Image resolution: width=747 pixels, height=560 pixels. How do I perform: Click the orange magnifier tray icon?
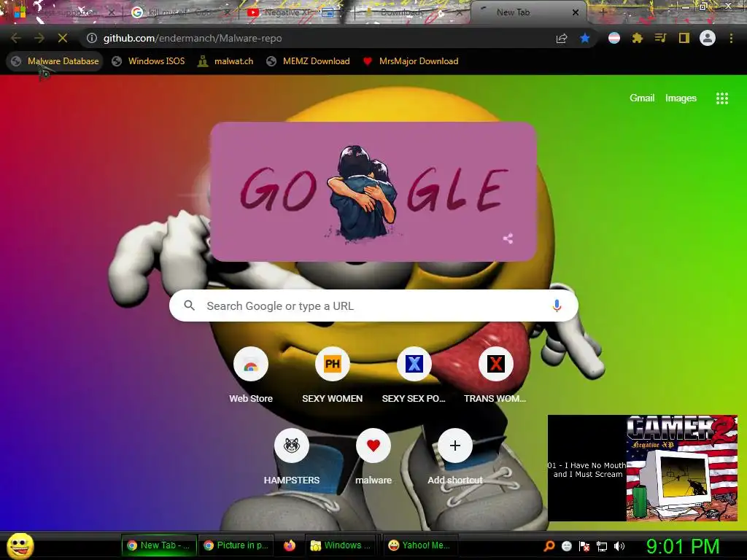point(549,546)
